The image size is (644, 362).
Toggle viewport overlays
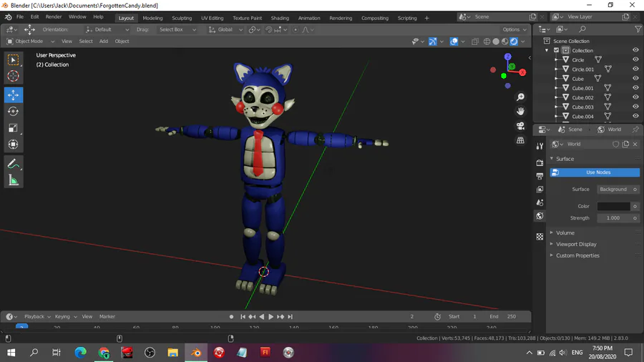[x=454, y=41]
